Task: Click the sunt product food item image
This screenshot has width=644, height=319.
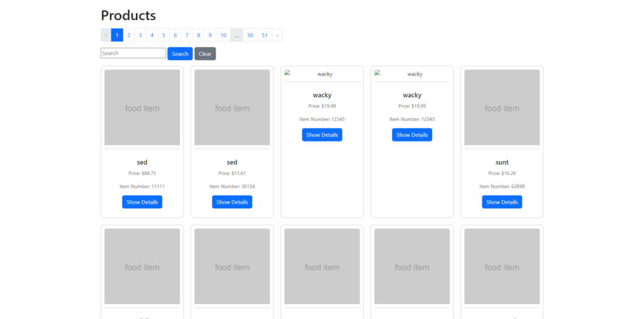Action: [x=502, y=108]
